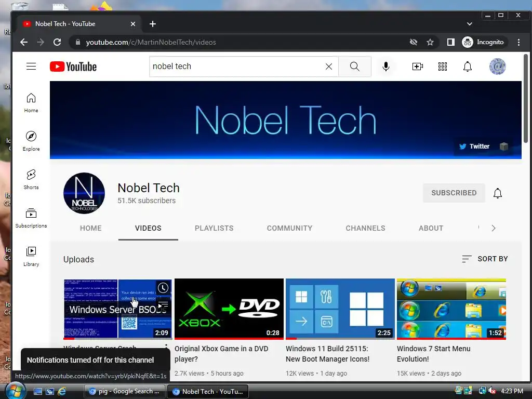
Task: Open the YouTube apps grid icon
Action: (443, 66)
